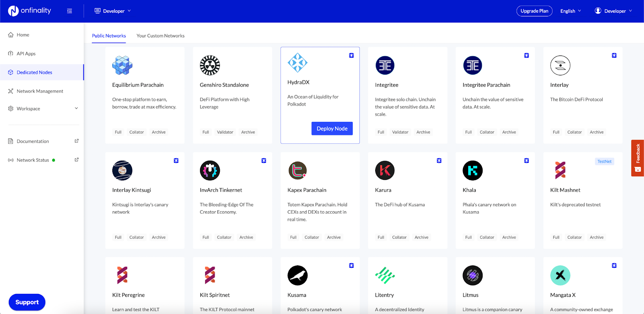Click the Kilt Peregrine logo
Viewport: 644px width, 314px height.
pos(122,275)
